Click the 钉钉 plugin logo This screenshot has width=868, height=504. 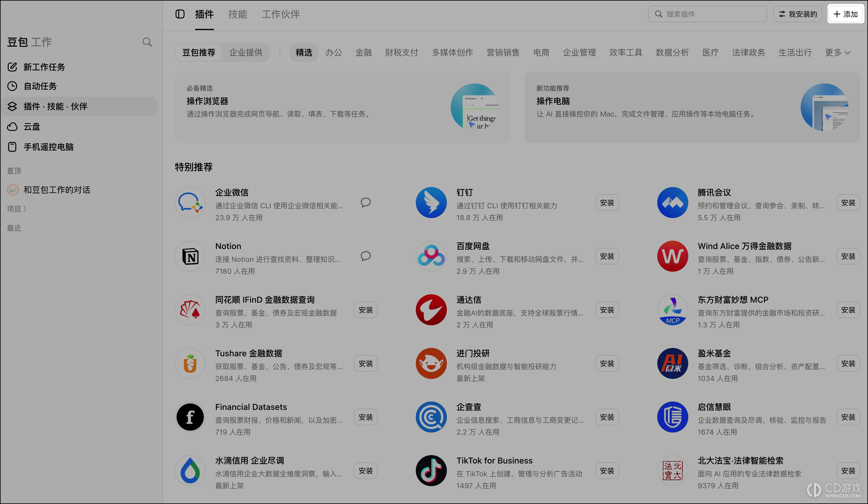(431, 203)
